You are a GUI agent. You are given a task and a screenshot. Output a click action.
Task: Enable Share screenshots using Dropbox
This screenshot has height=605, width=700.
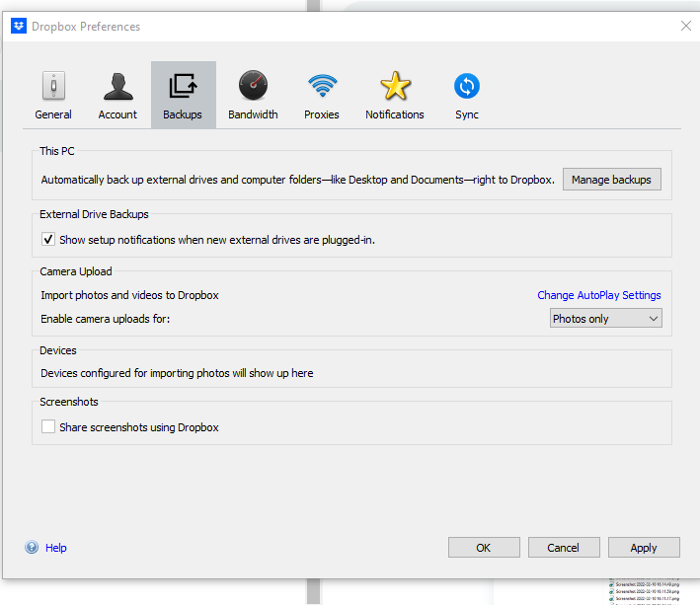coord(48,426)
